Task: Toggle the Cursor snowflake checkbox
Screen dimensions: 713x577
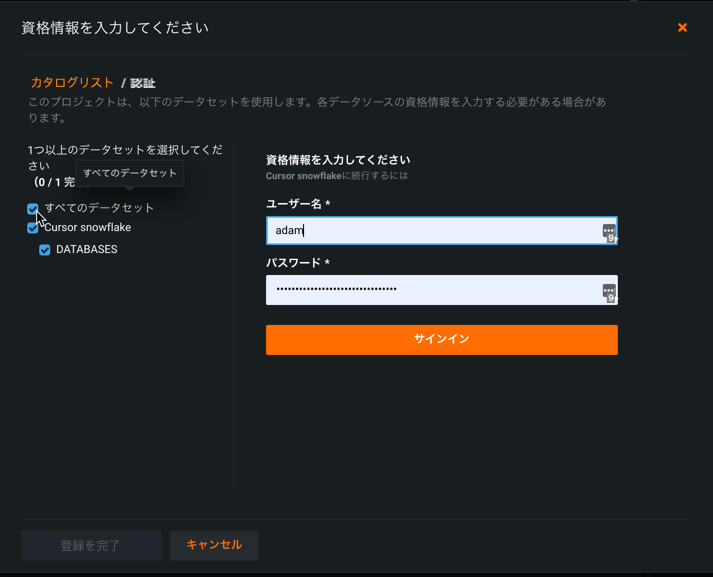Action: tap(33, 228)
